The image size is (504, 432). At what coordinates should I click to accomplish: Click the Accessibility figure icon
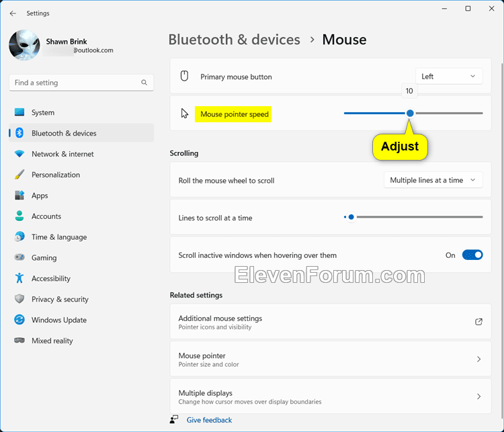pos(19,278)
